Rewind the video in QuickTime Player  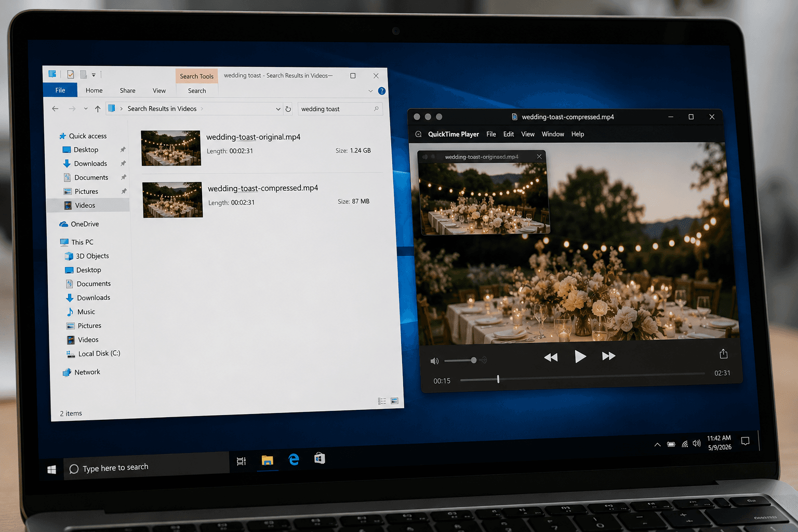pyautogui.click(x=551, y=357)
